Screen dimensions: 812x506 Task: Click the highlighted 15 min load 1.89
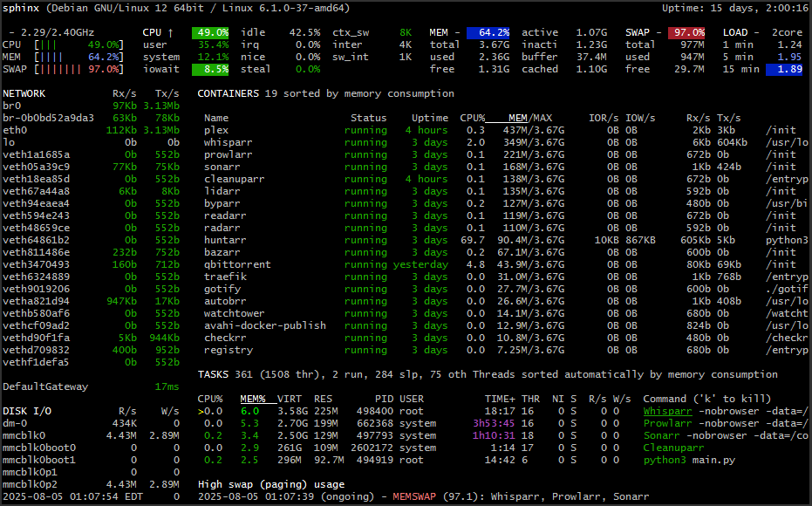pos(784,69)
